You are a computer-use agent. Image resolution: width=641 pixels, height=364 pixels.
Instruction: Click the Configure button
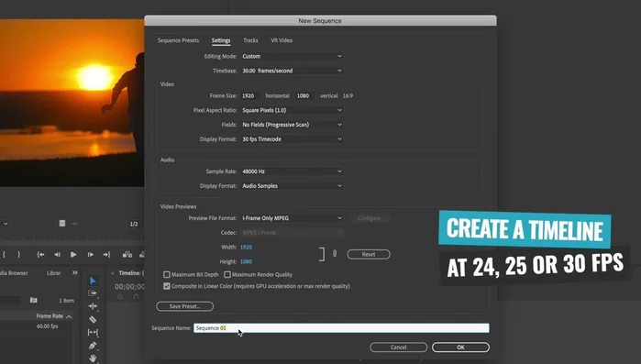tap(370, 218)
